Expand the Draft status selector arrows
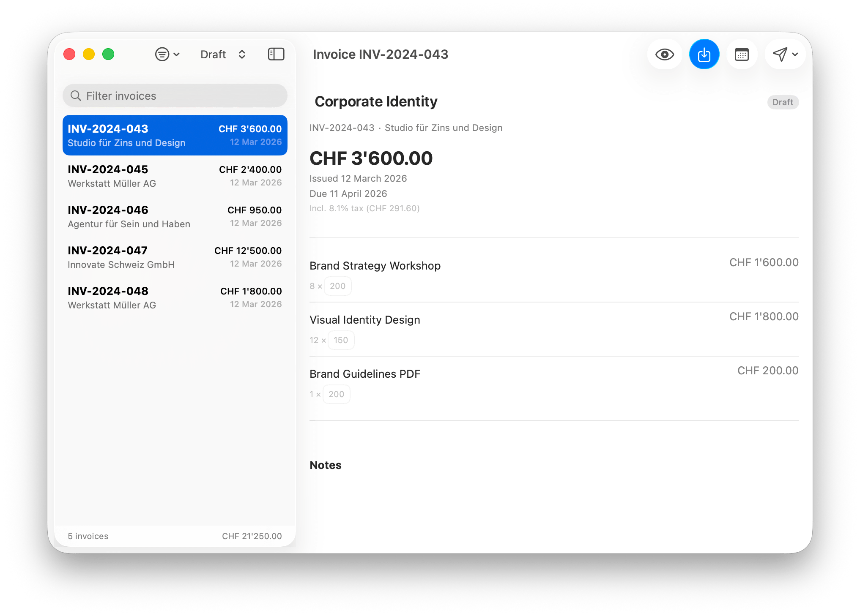Image resolution: width=860 pixels, height=616 pixels. (x=241, y=54)
